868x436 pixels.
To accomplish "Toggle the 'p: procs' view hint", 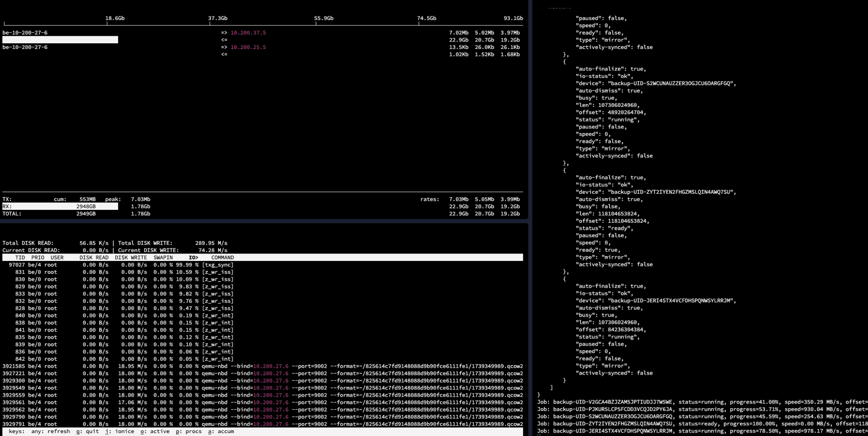I will (x=189, y=431).
